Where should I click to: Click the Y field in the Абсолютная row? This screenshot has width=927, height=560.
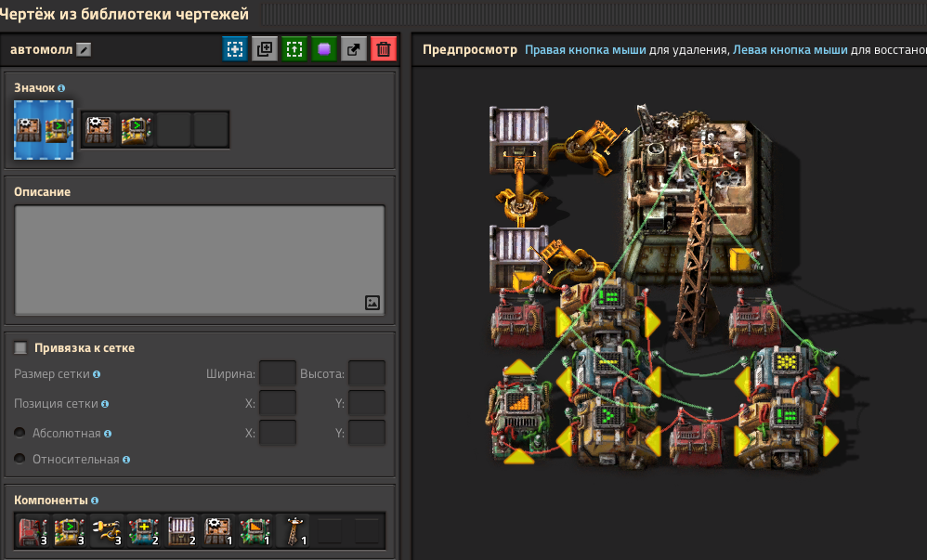tap(367, 433)
